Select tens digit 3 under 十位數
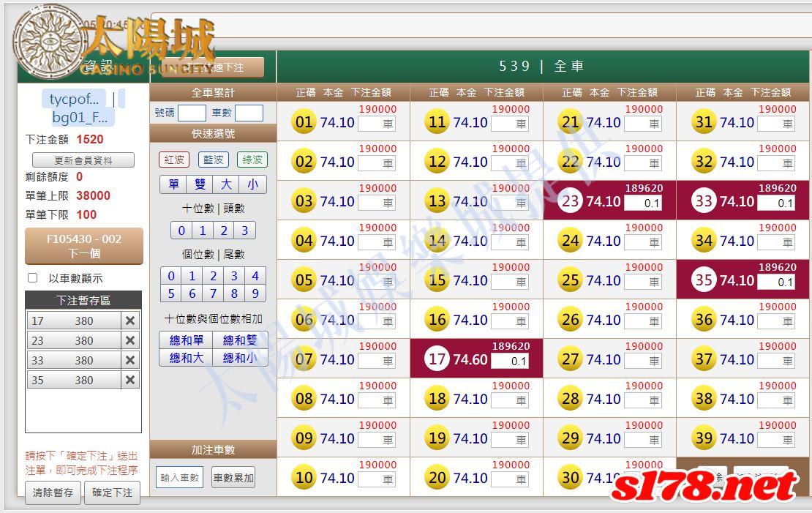Viewport: 812px width, 513px height. (245, 231)
